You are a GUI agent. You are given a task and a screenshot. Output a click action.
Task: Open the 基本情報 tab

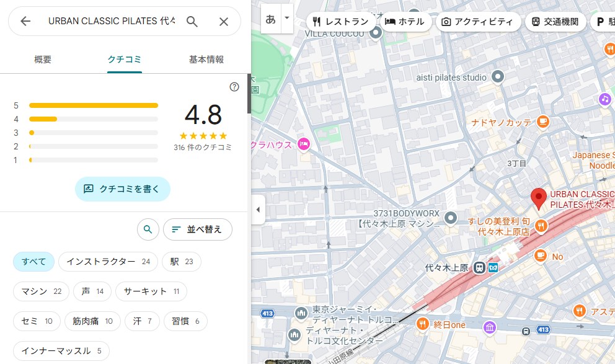(206, 60)
